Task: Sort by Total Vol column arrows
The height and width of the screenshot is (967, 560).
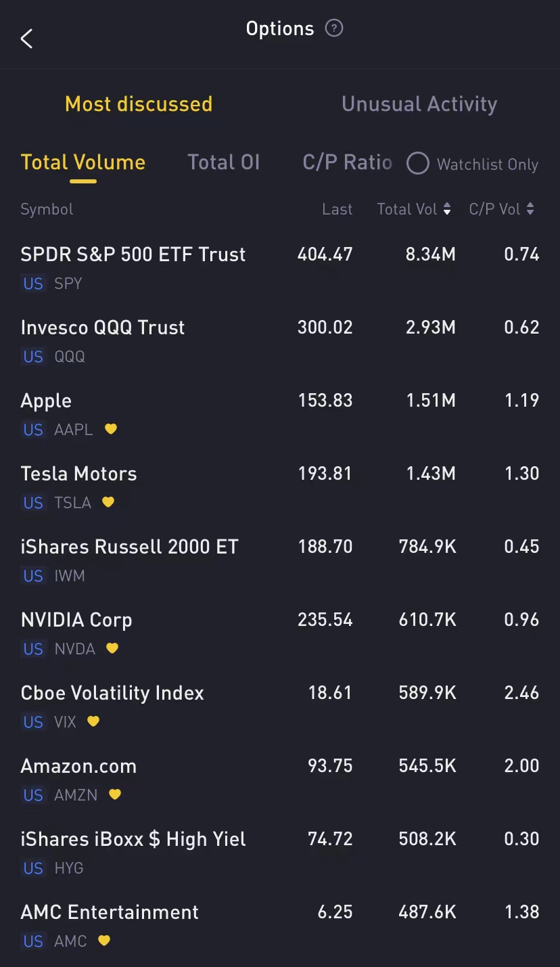Action: 447,209
